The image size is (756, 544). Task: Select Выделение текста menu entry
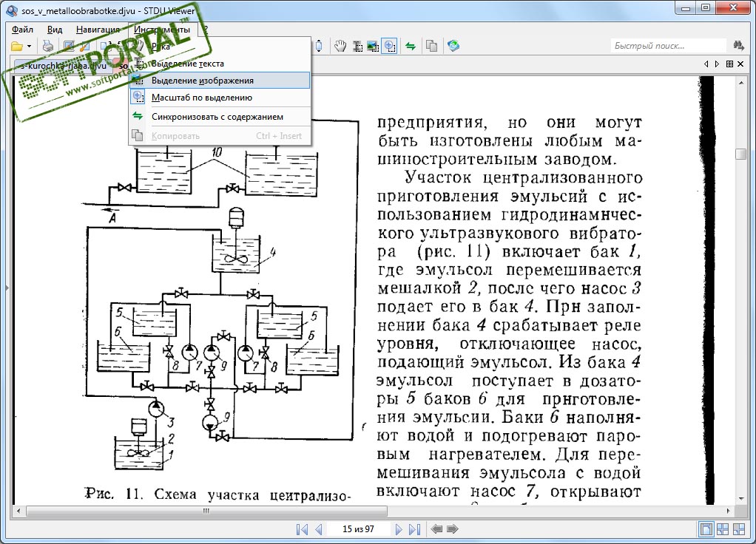pos(220,64)
